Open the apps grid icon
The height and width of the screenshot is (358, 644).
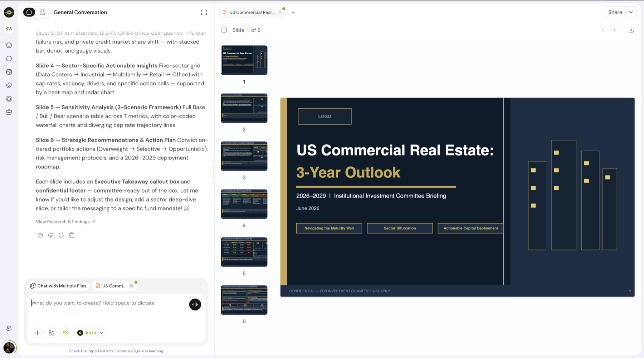(x=52, y=333)
